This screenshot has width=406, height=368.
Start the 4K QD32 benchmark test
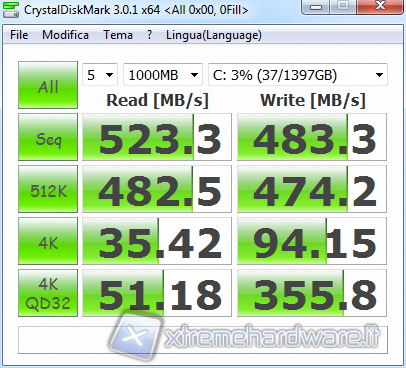click(48, 293)
